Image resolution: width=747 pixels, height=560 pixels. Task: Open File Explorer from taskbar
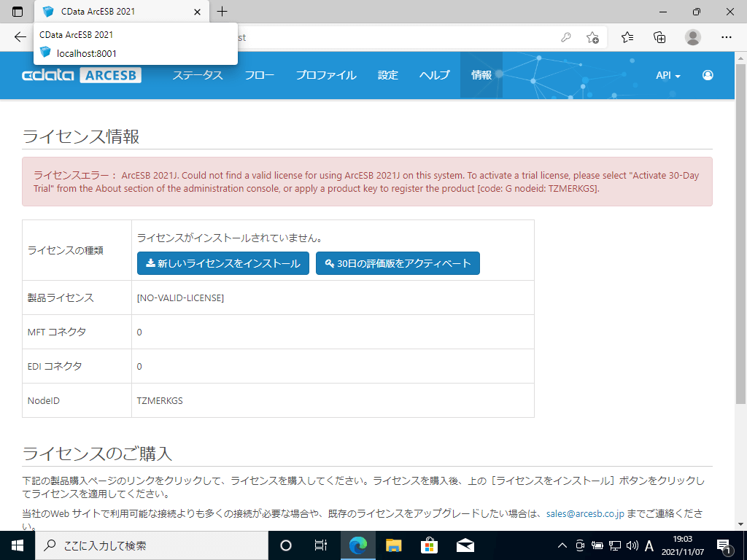[393, 545]
